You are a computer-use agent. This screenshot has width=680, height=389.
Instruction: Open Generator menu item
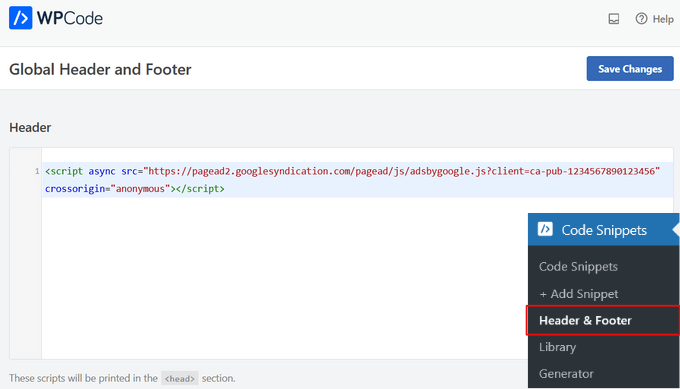click(566, 373)
